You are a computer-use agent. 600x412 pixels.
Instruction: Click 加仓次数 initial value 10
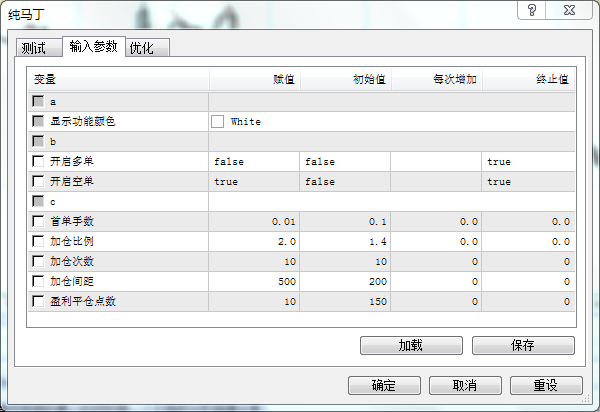pyautogui.click(x=345, y=262)
